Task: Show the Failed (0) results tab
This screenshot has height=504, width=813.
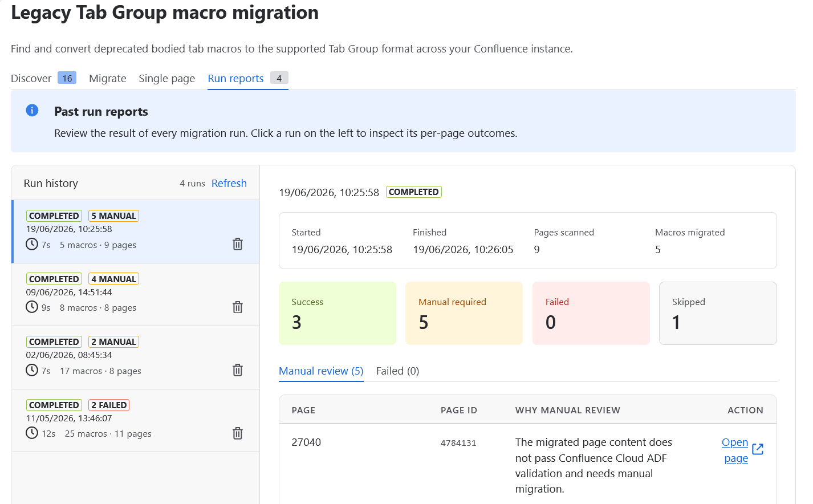Action: [x=397, y=371]
